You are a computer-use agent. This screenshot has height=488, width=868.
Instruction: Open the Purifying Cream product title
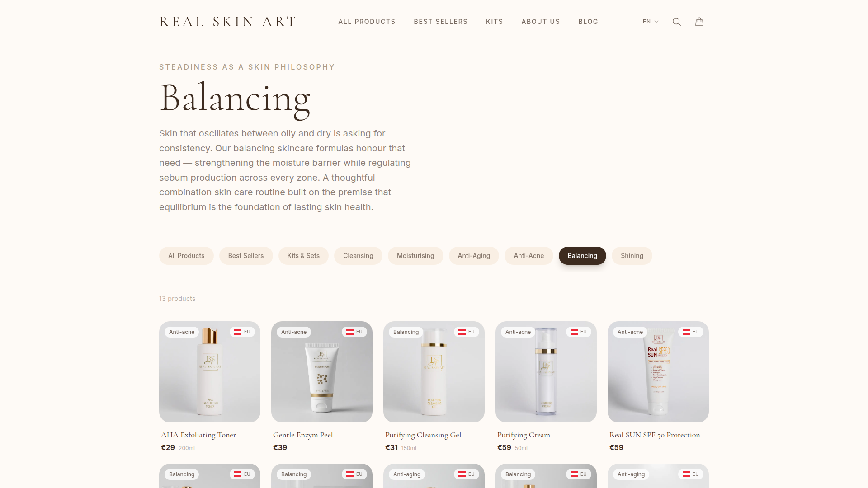tap(524, 435)
